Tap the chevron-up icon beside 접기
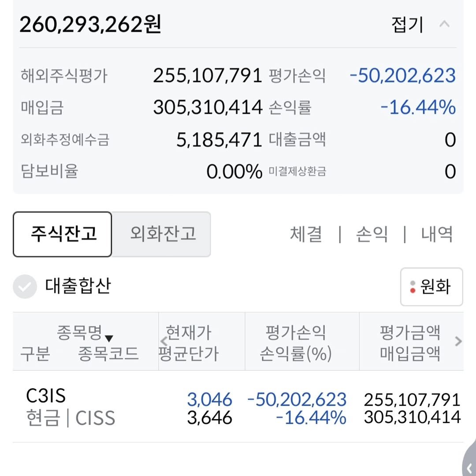This screenshot has width=476, height=476. click(x=444, y=24)
